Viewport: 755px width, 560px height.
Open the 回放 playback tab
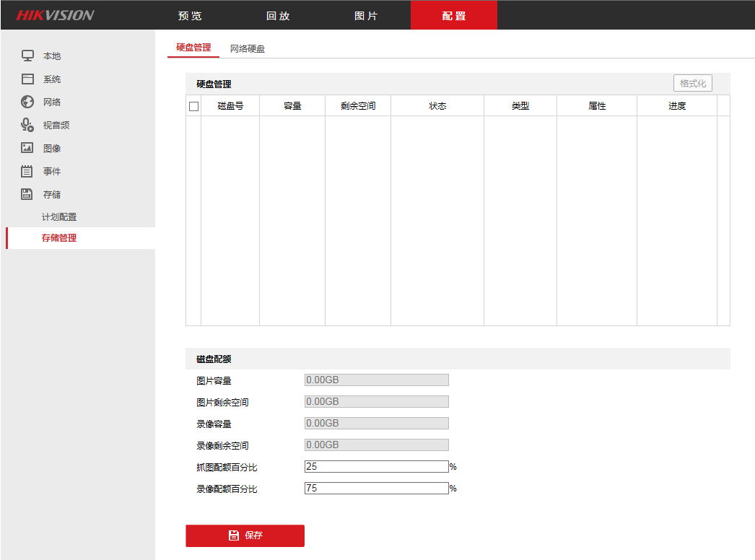click(278, 15)
